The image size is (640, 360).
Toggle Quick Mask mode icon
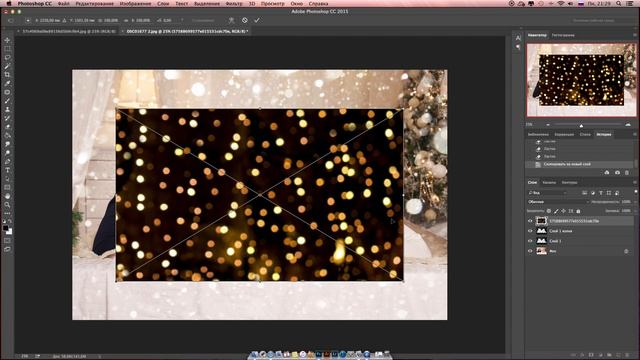(7, 240)
